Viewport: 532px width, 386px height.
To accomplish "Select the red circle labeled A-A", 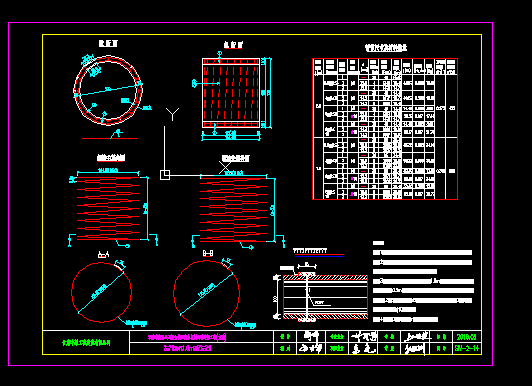I will click(x=101, y=292).
